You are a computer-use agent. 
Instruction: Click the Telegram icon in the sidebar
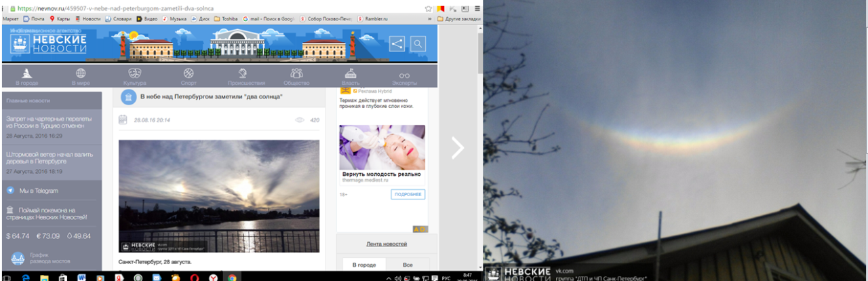tap(10, 191)
